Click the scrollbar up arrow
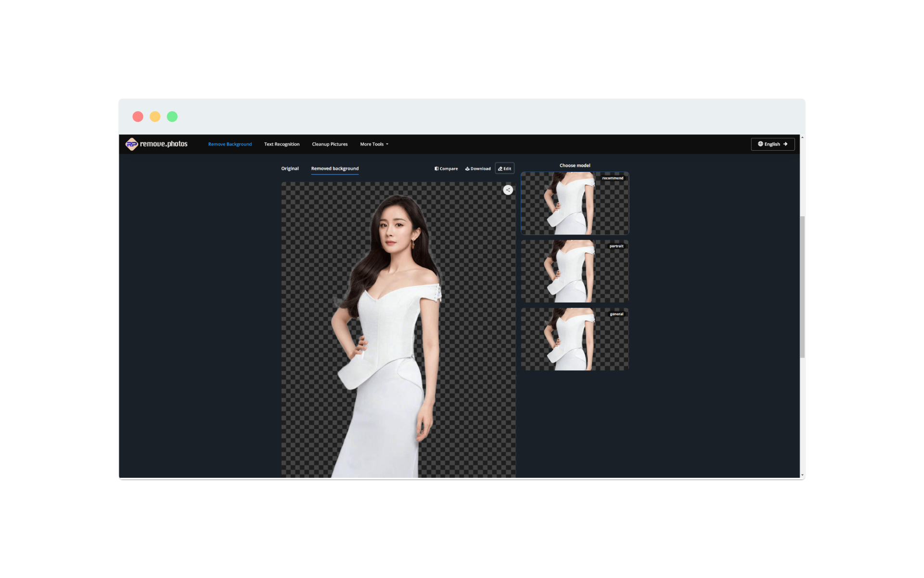 click(802, 138)
